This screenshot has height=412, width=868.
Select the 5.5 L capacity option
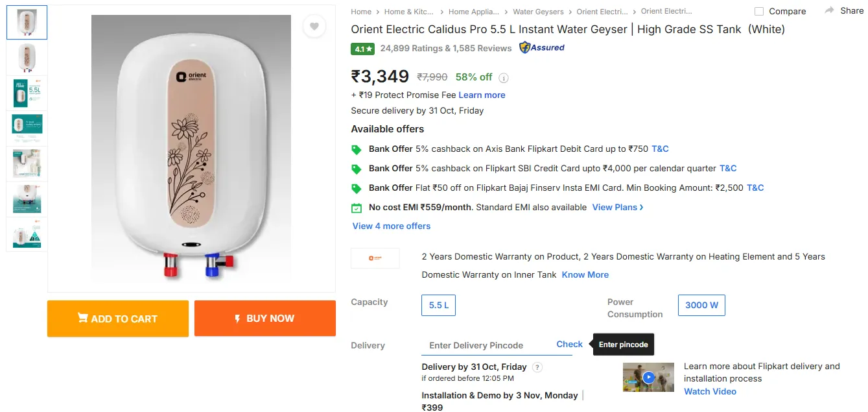pyautogui.click(x=439, y=305)
